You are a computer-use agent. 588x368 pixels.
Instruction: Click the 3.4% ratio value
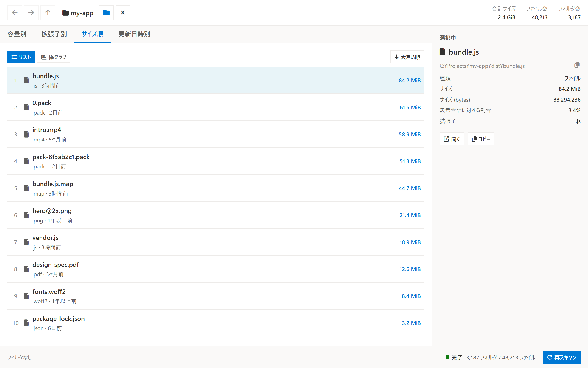click(574, 110)
